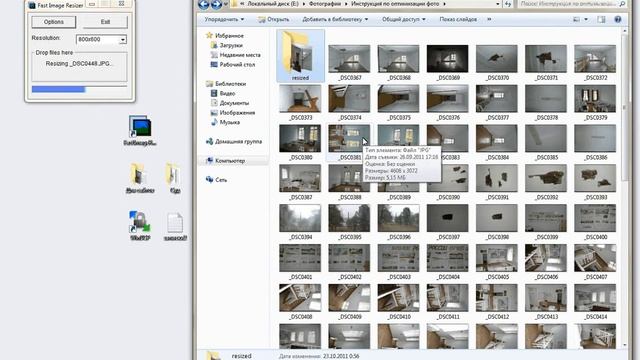The height and width of the screenshot is (360, 640).
Task: Open the Resolution 800x600 dropdown
Action: point(122,40)
